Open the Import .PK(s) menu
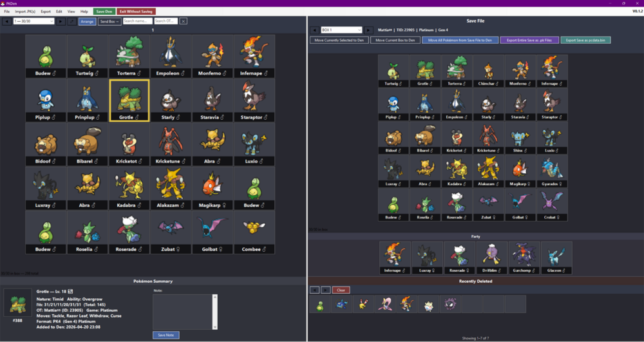644x342 pixels. [25, 12]
